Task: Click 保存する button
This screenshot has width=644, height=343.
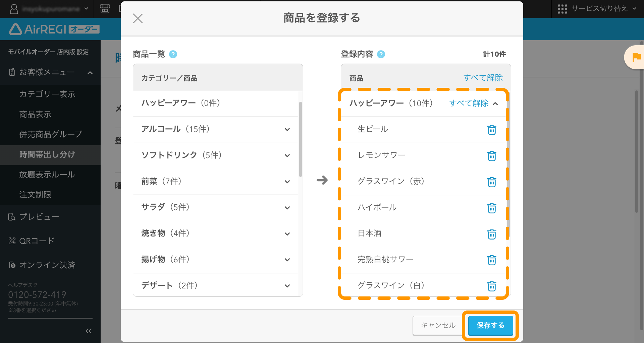Action: click(x=490, y=325)
